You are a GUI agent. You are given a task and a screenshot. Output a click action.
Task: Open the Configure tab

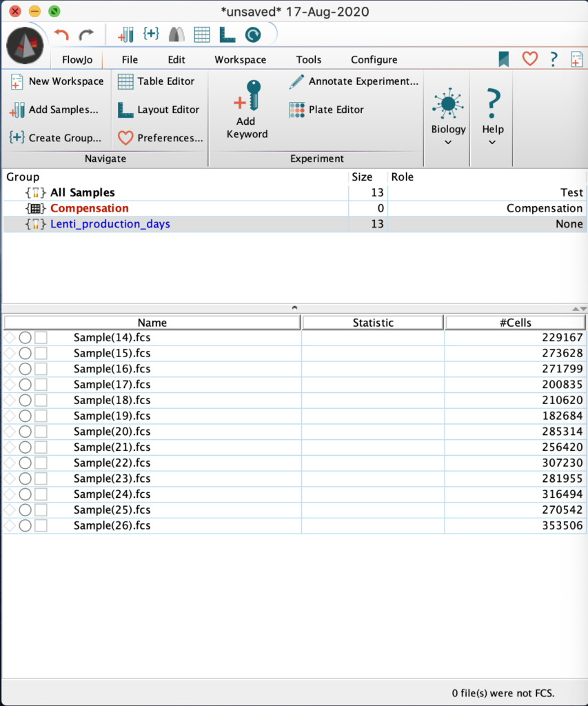pyautogui.click(x=374, y=59)
